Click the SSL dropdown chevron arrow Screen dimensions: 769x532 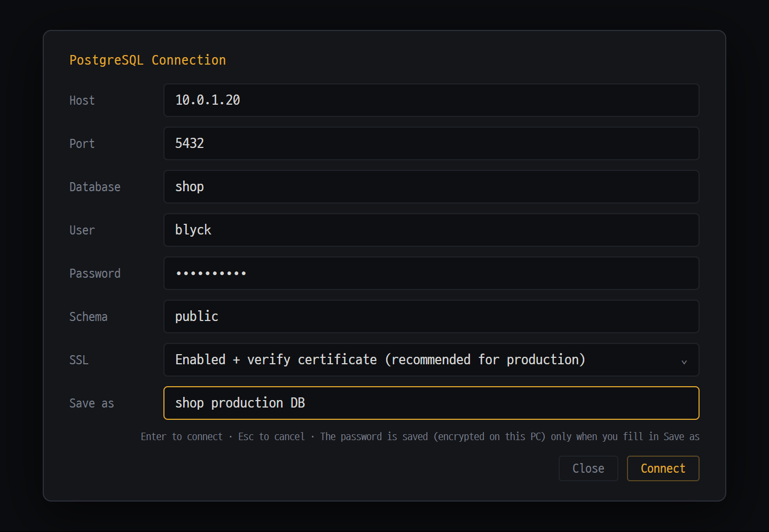pos(684,362)
